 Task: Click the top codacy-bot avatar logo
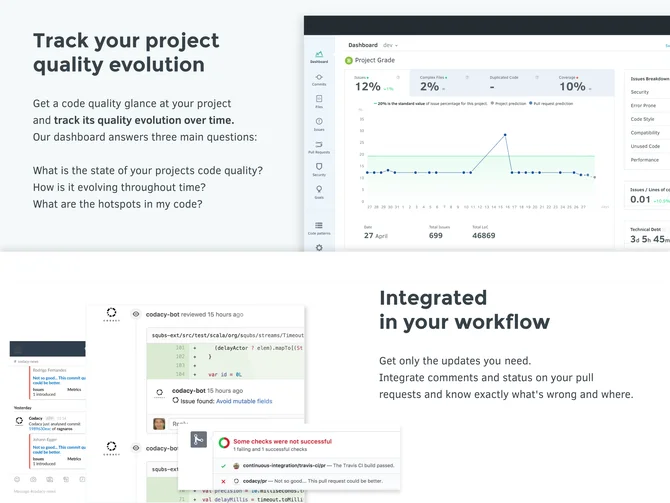pos(112,312)
